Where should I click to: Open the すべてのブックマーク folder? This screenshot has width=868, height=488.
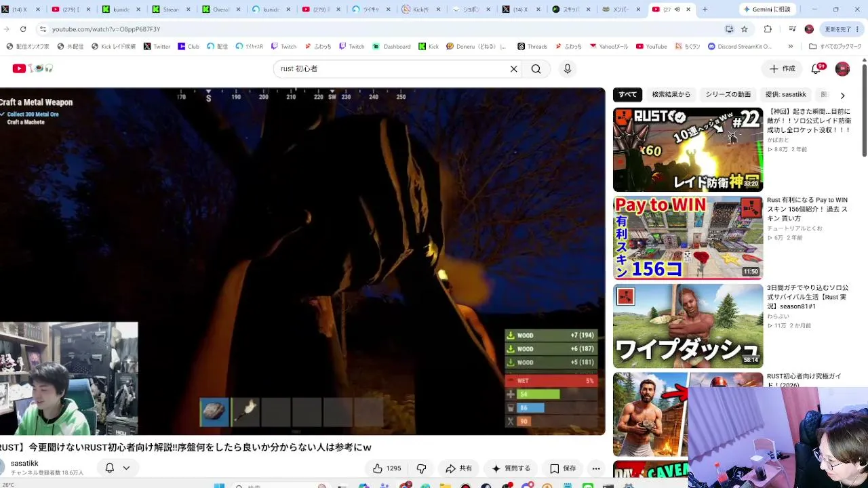(x=835, y=47)
